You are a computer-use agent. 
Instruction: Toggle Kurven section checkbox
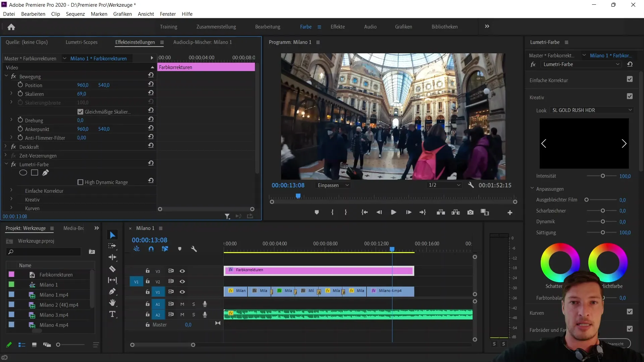point(630,312)
